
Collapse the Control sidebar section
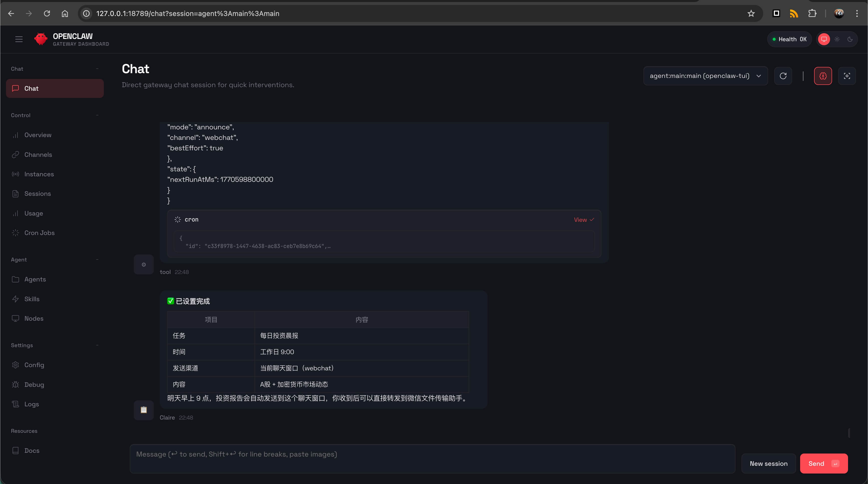[97, 115]
